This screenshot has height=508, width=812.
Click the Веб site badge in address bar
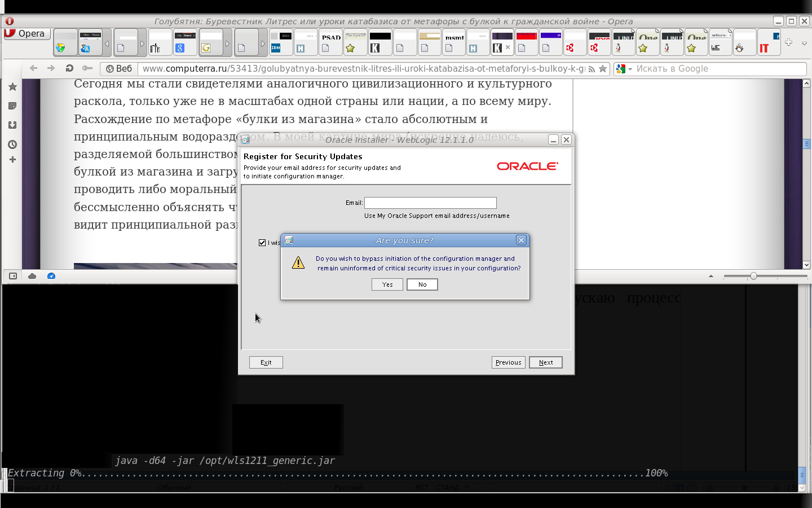point(119,69)
